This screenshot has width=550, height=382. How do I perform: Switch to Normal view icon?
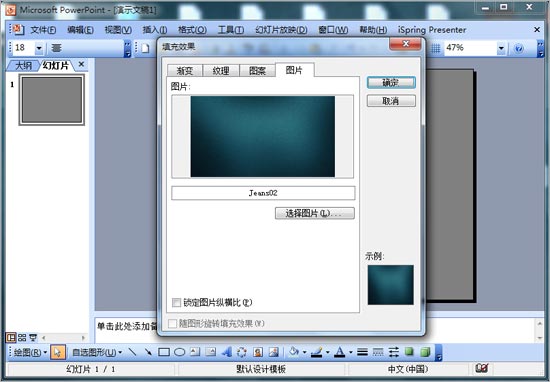coord(11,337)
